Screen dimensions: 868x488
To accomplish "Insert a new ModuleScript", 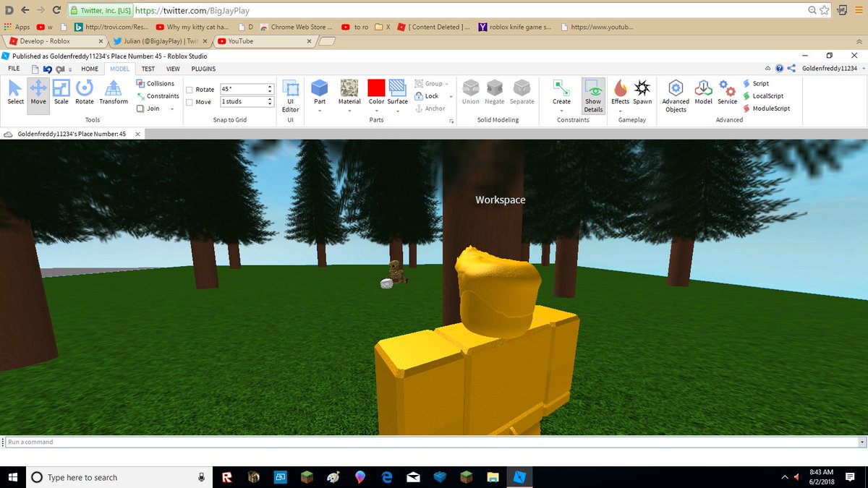I will coord(767,108).
